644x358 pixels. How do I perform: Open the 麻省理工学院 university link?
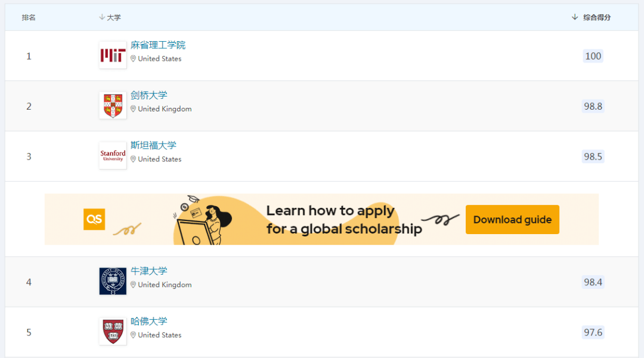tap(158, 45)
